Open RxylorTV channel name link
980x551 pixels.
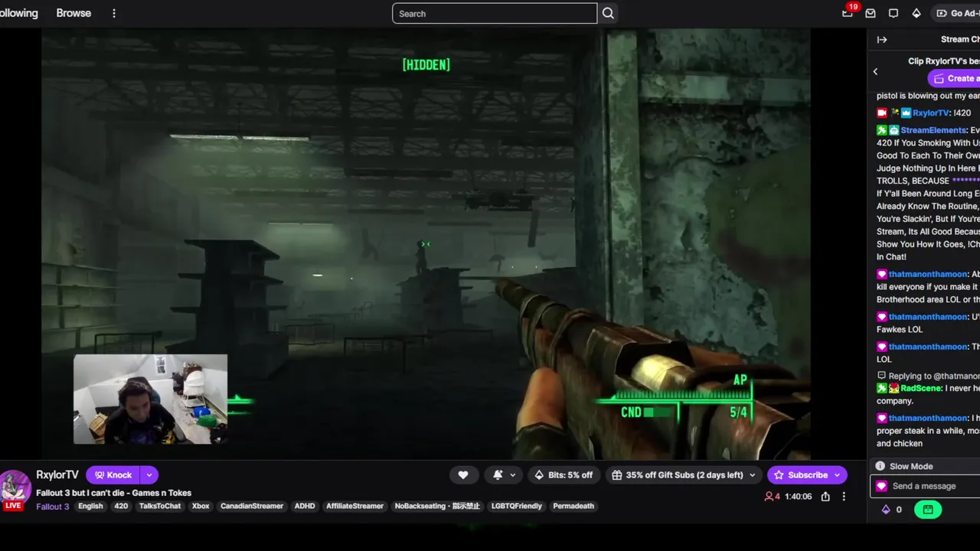click(x=57, y=475)
